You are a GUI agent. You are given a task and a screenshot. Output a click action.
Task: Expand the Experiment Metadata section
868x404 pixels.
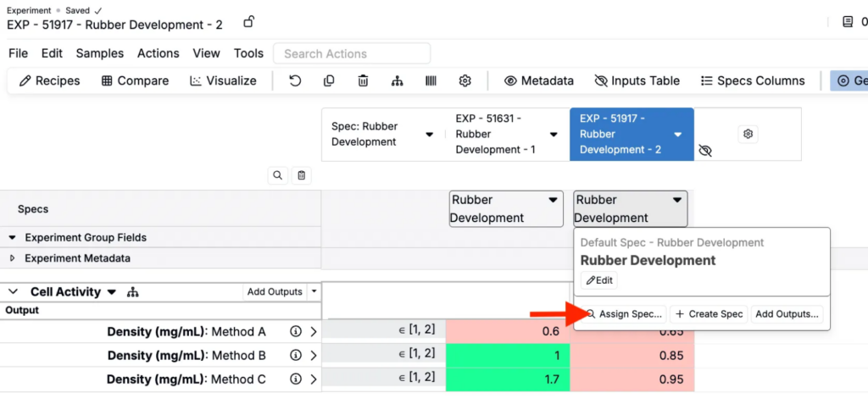pyautogui.click(x=13, y=258)
